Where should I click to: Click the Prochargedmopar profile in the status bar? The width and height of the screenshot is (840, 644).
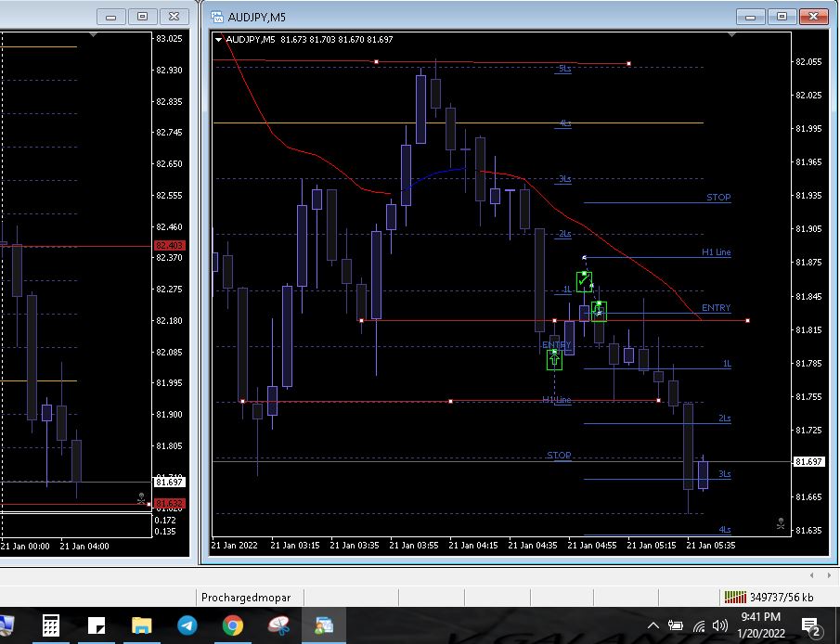click(247, 598)
